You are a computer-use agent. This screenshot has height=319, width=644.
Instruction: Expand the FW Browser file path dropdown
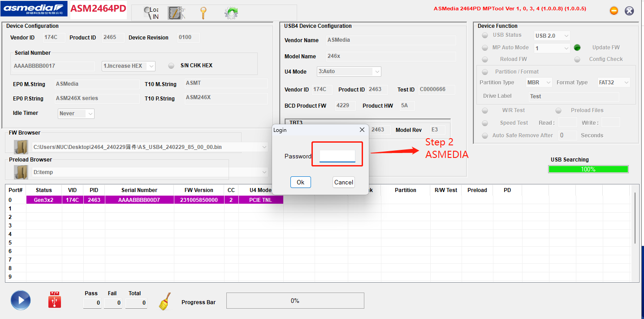[x=264, y=147]
